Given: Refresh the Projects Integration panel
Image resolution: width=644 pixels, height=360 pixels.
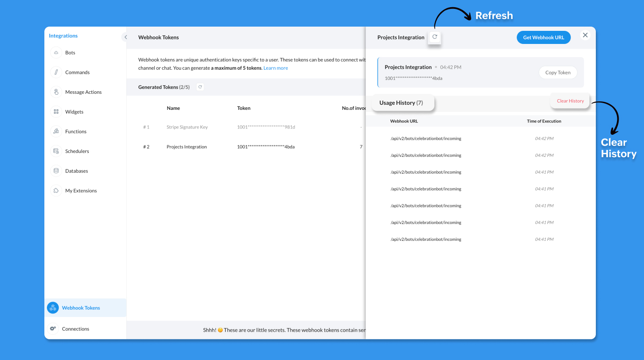Looking at the screenshot, I should coord(435,37).
